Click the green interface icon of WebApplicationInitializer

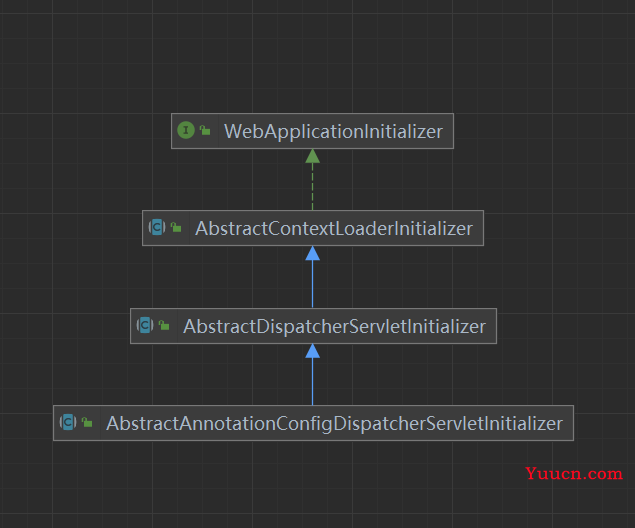(x=186, y=130)
